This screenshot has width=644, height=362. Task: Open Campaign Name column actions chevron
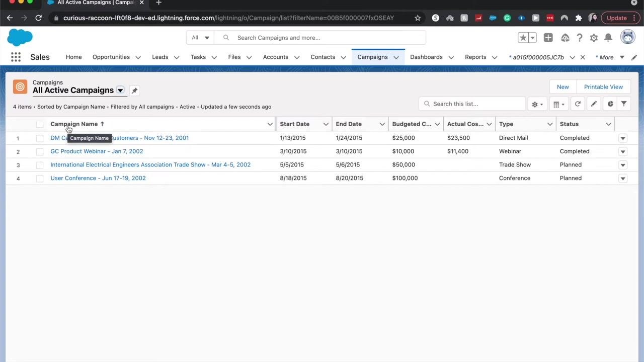(270, 124)
